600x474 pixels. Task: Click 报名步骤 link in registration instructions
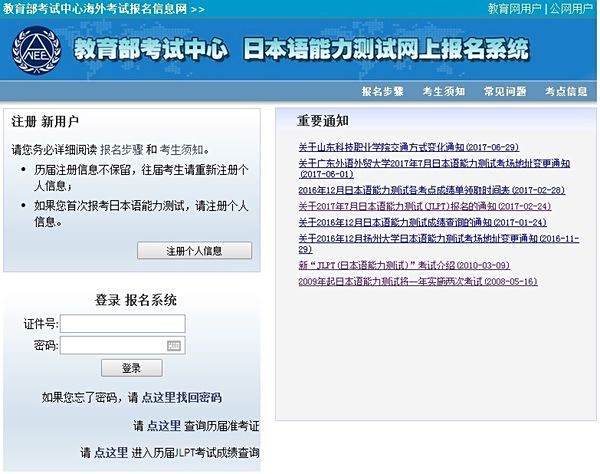click(121, 150)
